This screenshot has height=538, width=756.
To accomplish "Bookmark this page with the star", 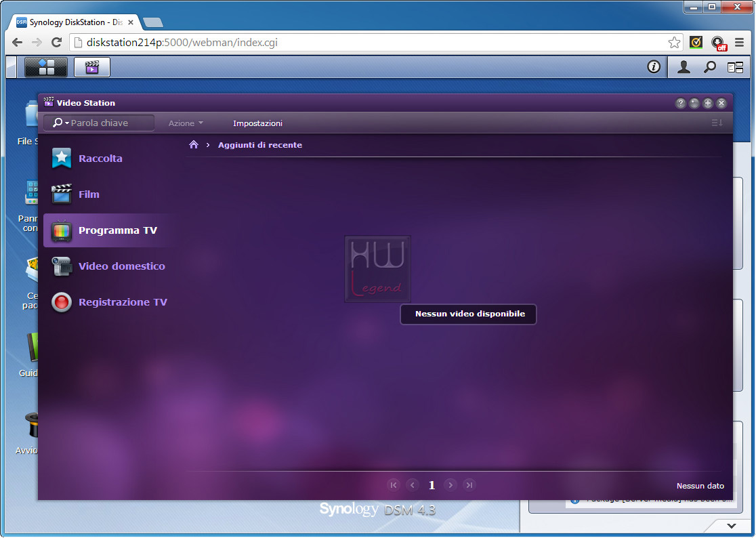I will pos(674,43).
